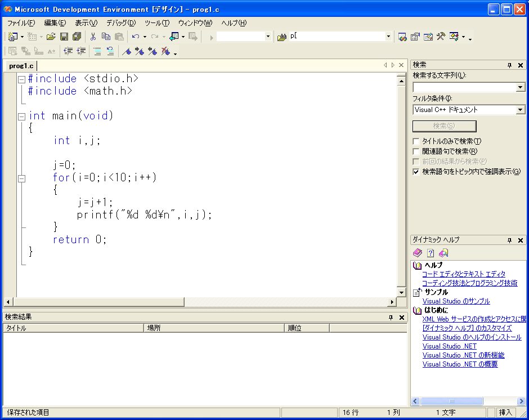Open the Undo history dropdown arrow

(x=145, y=37)
